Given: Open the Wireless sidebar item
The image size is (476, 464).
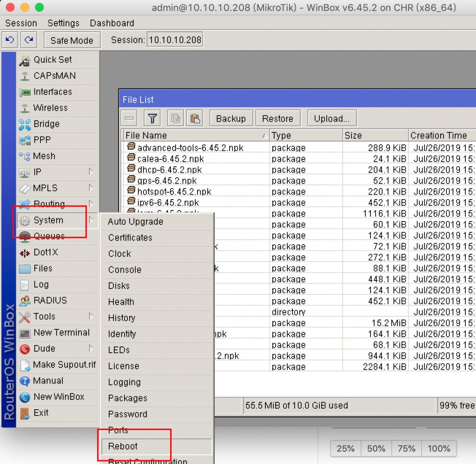Looking at the screenshot, I should [x=58, y=108].
